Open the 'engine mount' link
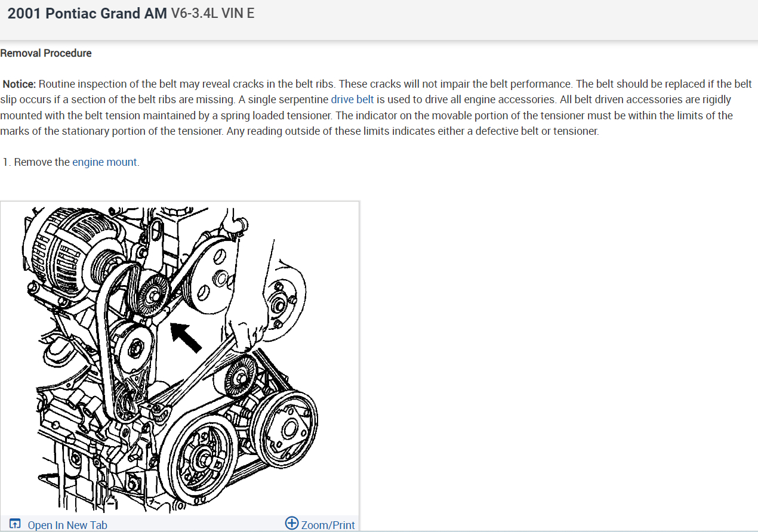Screen dimensions: 758x532 [104, 162]
